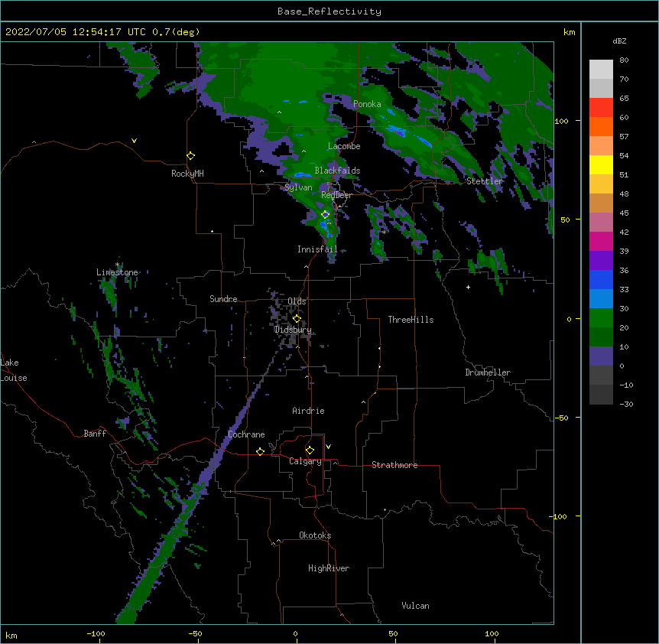The image size is (659, 644).
Task: Select the bright yellow 51-54 dBZ swatch
Action: [601, 164]
